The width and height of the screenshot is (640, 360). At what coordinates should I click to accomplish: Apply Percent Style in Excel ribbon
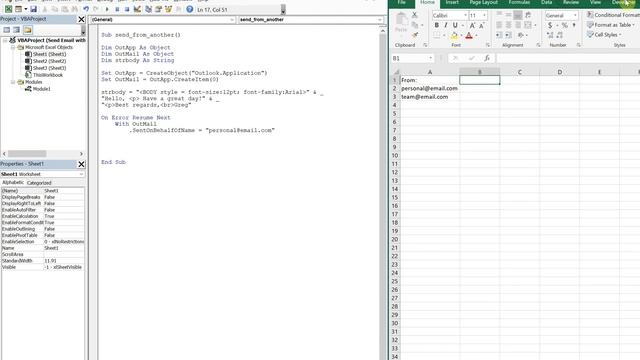pos(564,26)
